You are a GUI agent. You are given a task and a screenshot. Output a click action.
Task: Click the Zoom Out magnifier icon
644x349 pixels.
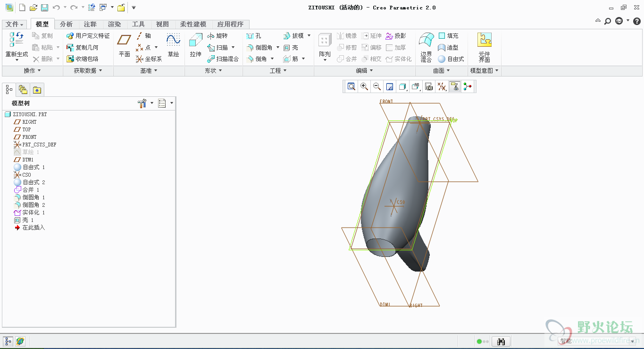(377, 86)
